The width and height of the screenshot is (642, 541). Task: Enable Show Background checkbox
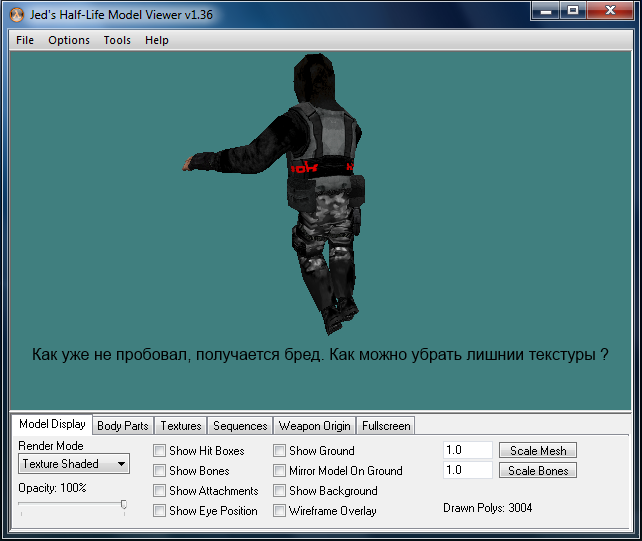tap(279, 491)
